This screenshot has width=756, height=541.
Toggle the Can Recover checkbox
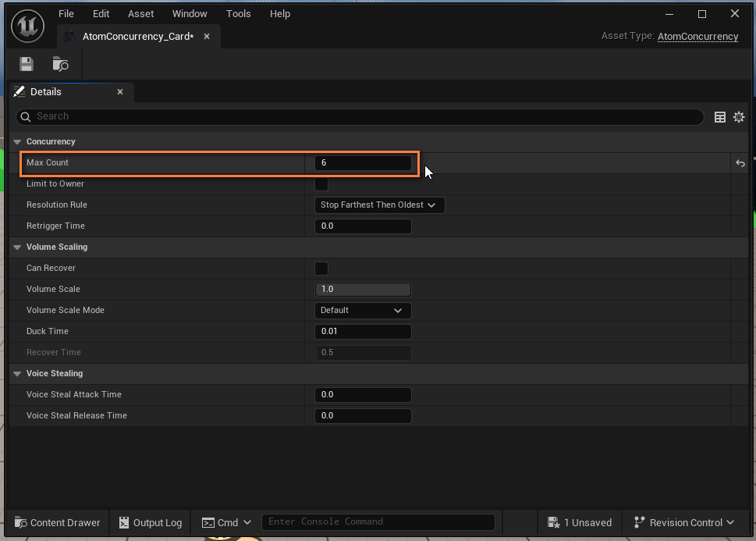point(321,269)
